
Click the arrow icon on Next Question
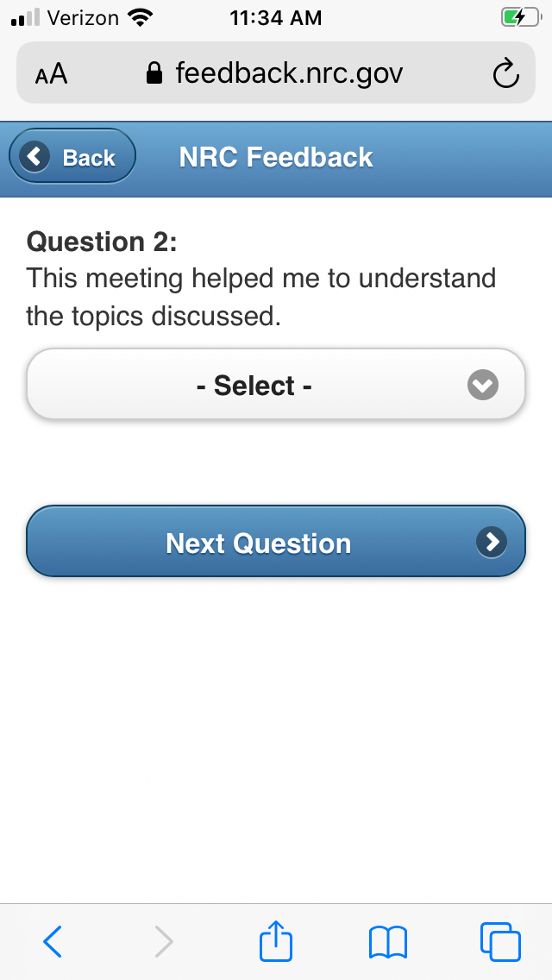pos(492,542)
